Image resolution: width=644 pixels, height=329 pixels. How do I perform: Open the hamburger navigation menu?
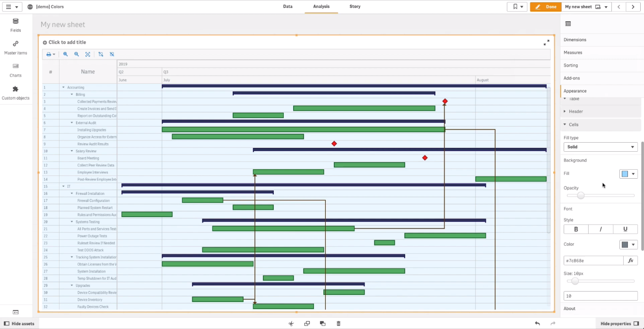12,7
